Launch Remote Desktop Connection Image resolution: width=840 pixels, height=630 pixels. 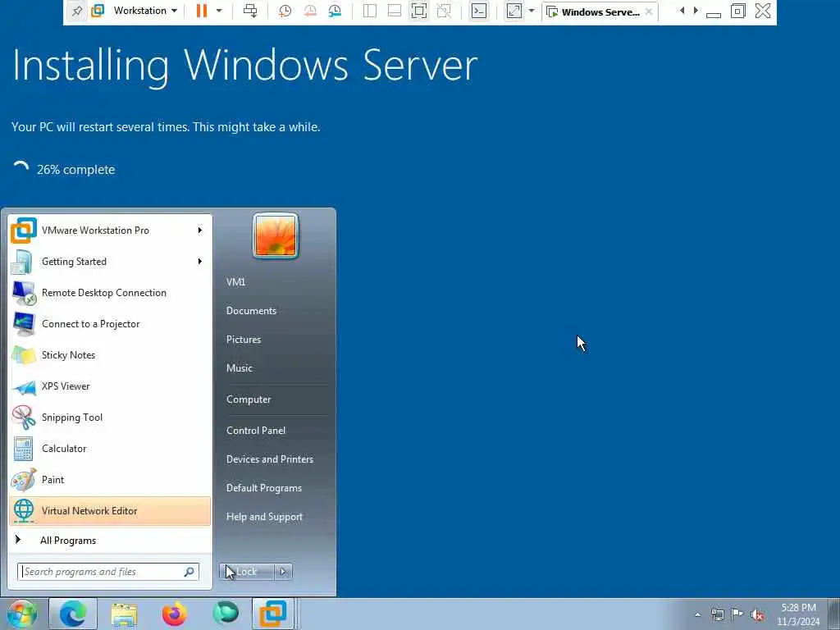coord(110,293)
